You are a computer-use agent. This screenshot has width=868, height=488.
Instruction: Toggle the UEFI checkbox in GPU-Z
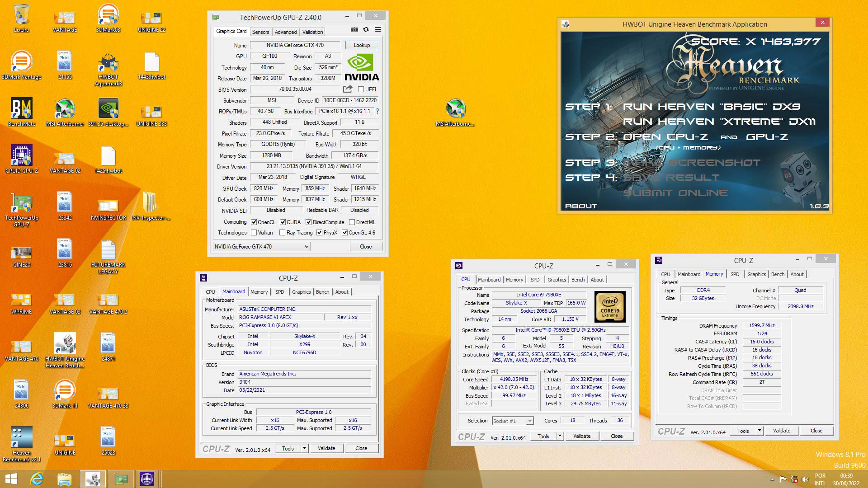pos(361,89)
